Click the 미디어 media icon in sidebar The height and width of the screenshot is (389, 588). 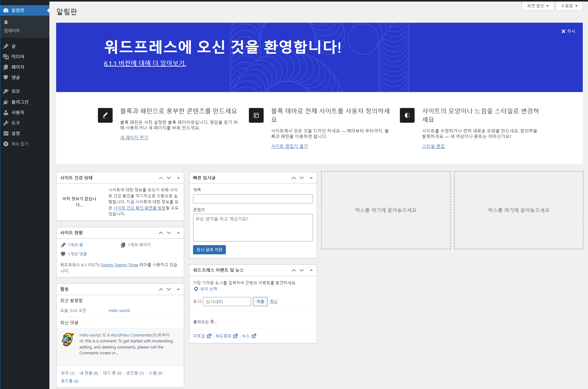6,57
